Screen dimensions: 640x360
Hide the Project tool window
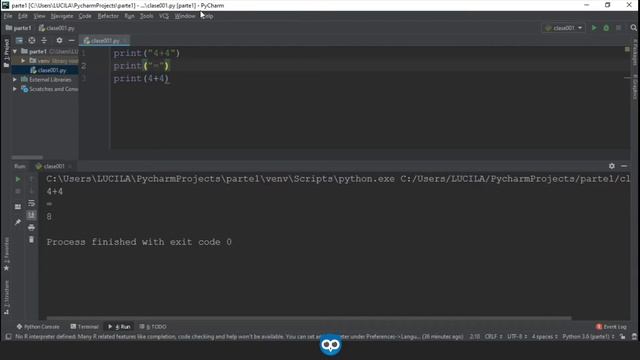(71, 40)
